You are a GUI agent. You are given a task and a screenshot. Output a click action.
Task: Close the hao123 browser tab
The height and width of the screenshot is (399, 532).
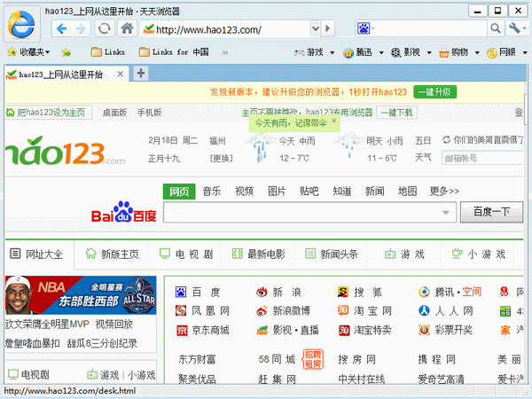120,74
